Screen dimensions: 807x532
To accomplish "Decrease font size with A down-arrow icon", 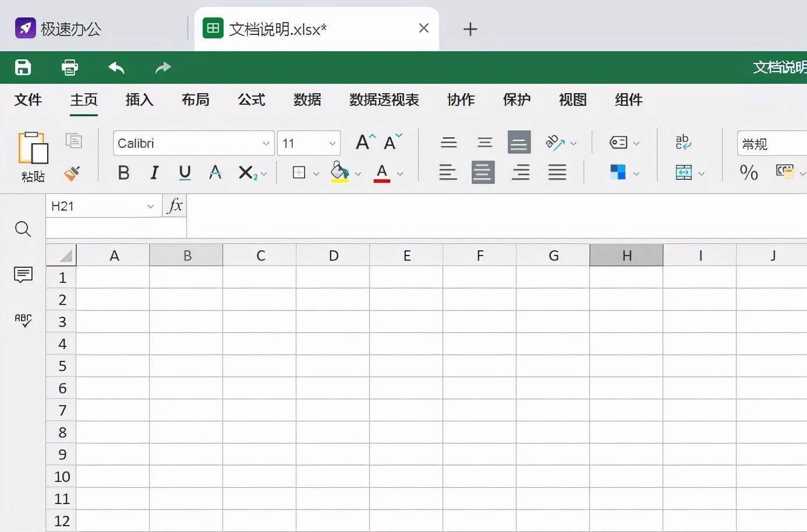I will tap(393, 142).
